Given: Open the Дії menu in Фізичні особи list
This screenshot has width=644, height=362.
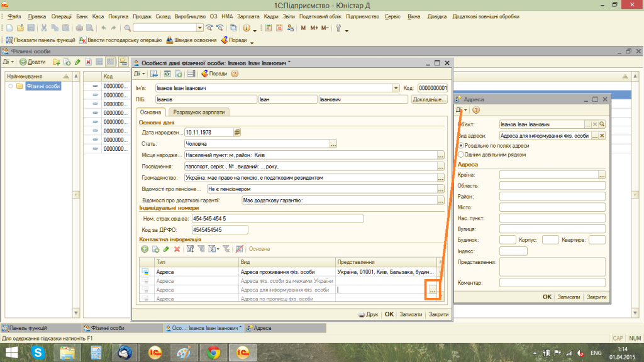Looking at the screenshot, I should pos(8,62).
